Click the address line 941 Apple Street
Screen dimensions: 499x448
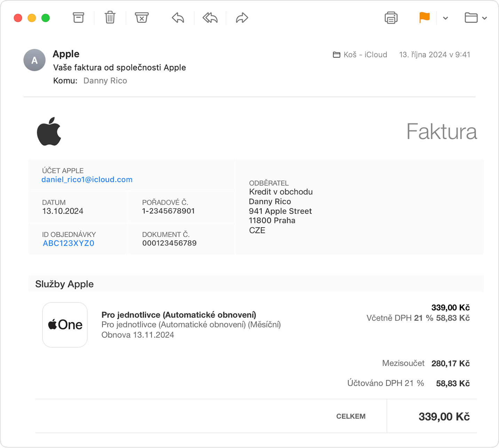coord(280,211)
